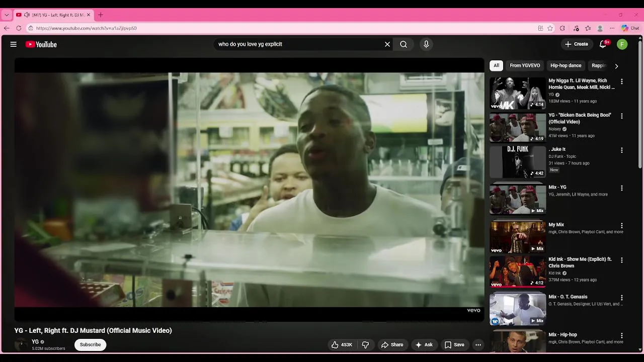Close the YG - Left, Right tab

click(89, 15)
